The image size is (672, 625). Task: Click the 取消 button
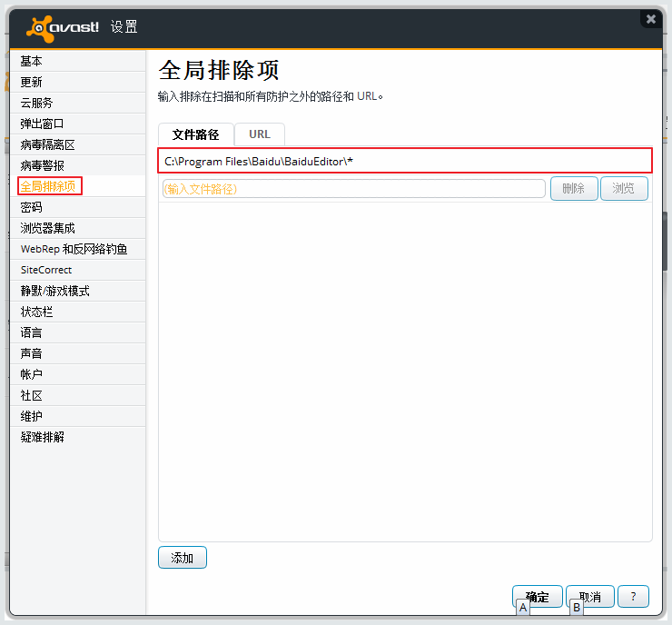590,596
